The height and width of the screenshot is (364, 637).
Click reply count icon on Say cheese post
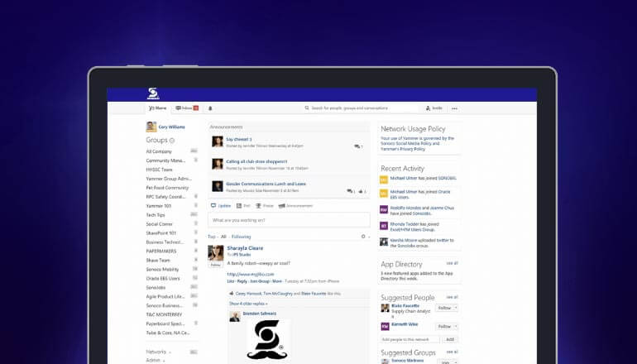point(357,146)
